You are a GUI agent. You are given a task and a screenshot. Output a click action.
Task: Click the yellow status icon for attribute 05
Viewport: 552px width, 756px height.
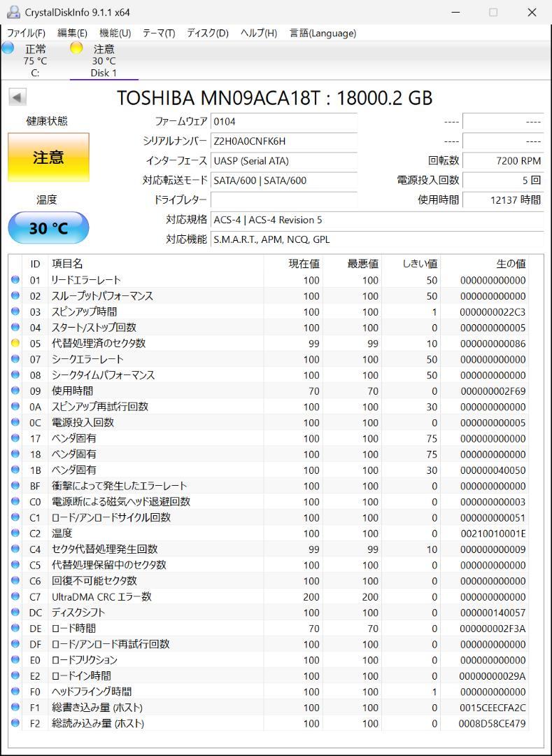point(15,343)
